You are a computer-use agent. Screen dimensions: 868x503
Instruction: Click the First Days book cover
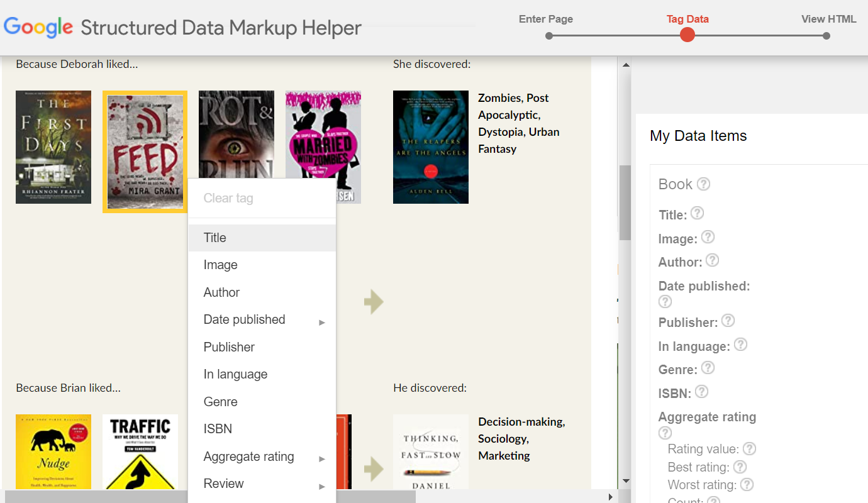click(x=53, y=147)
